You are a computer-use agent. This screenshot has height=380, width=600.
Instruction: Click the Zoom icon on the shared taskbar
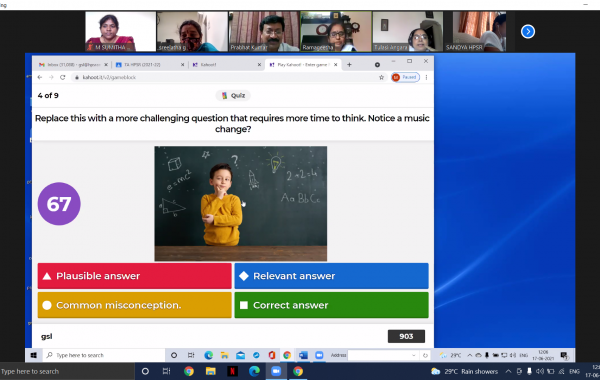[319, 355]
